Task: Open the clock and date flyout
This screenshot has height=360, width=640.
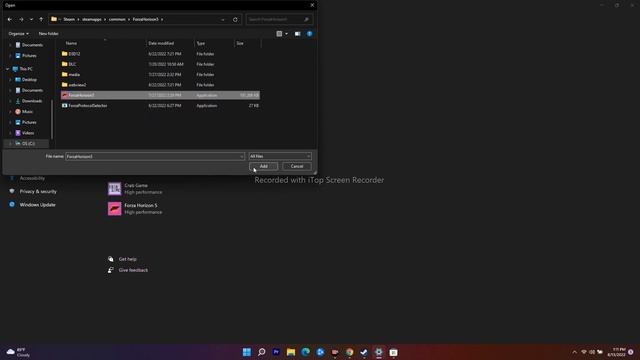Action: [616, 352]
